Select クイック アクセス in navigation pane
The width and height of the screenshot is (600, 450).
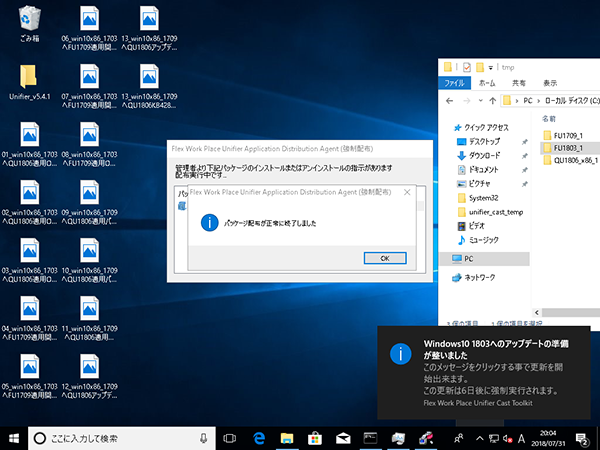[x=481, y=127]
